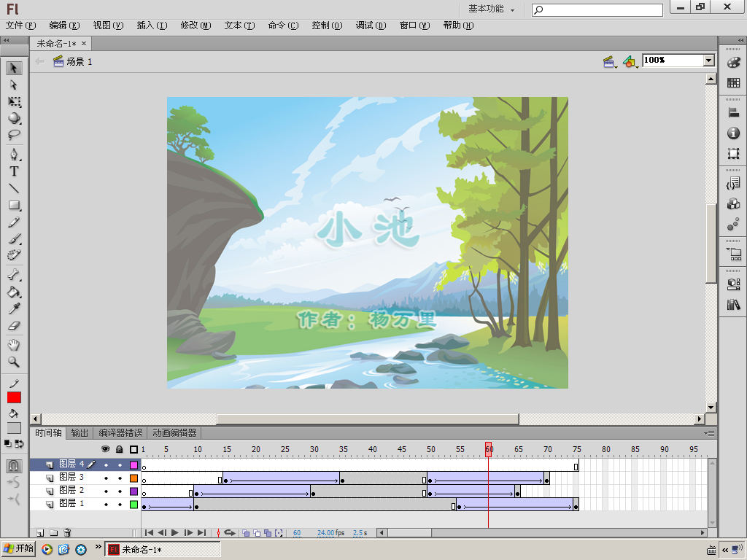Open the 修改(M) menu

[x=196, y=26]
